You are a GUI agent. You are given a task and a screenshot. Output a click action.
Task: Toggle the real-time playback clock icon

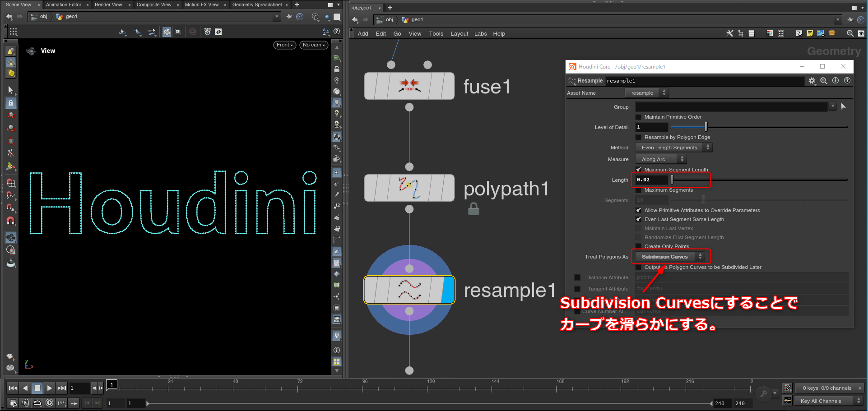[x=50, y=403]
